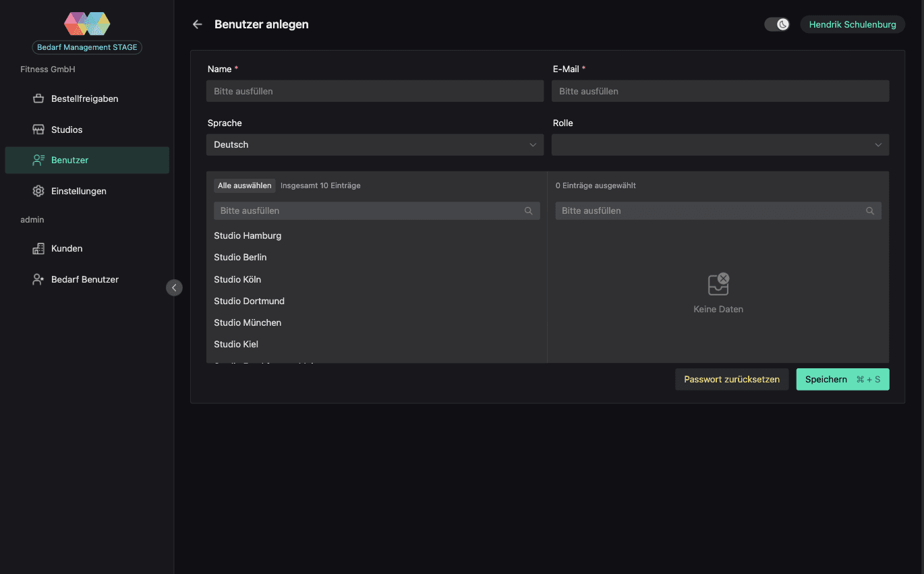Focus the Name input field
The image size is (924, 574).
point(375,91)
